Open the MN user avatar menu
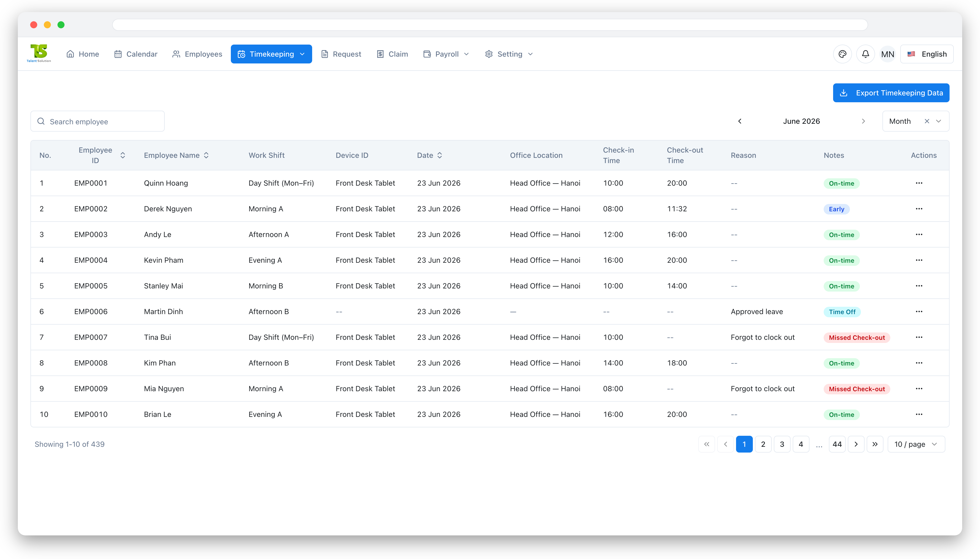Image resolution: width=980 pixels, height=559 pixels. pos(887,54)
